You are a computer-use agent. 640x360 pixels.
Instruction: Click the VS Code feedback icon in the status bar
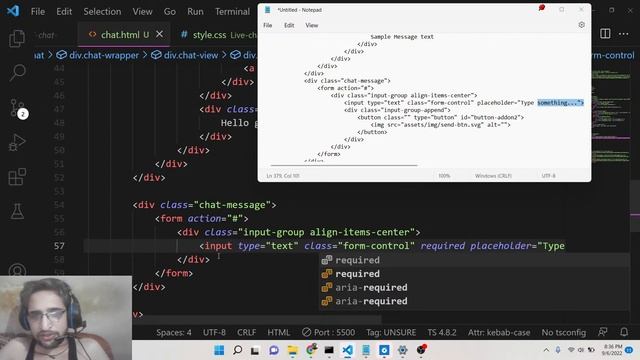[x=603, y=332]
